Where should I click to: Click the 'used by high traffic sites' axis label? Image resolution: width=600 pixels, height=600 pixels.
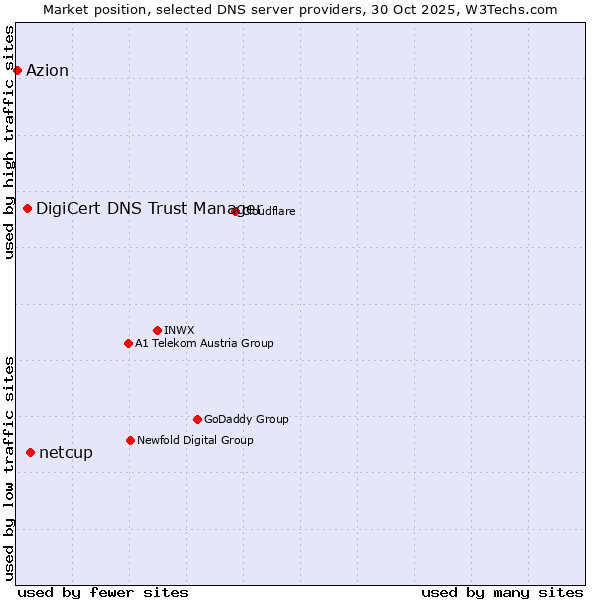9,142
